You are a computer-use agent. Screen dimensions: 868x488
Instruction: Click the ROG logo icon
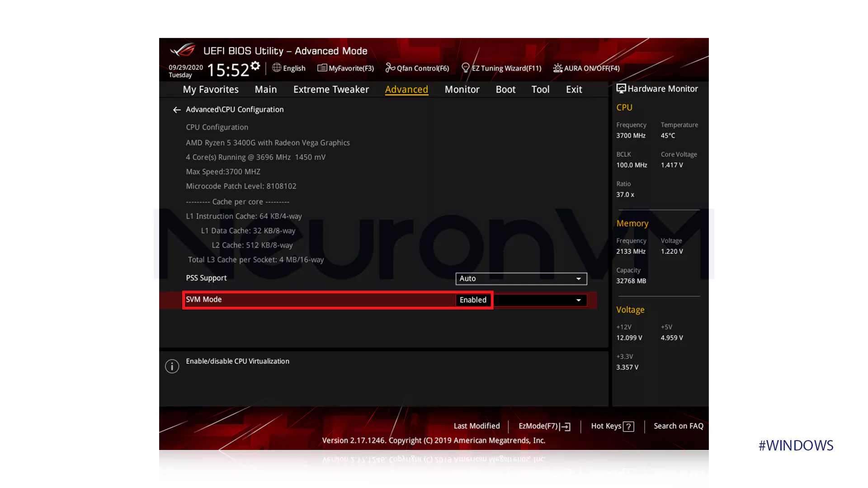(x=183, y=50)
